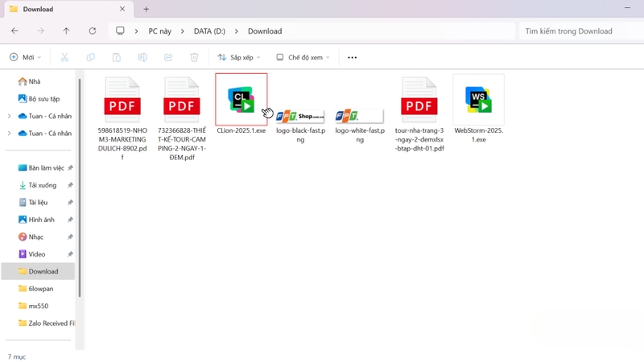This screenshot has width=644, height=362.
Task: Expand the first Tuan - Cá nhân node
Action: (9, 116)
